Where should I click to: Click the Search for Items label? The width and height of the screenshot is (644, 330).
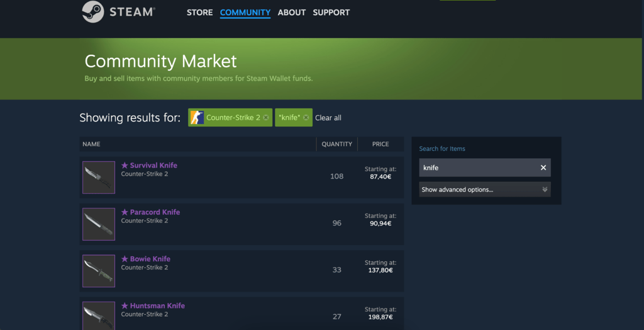tap(442, 149)
